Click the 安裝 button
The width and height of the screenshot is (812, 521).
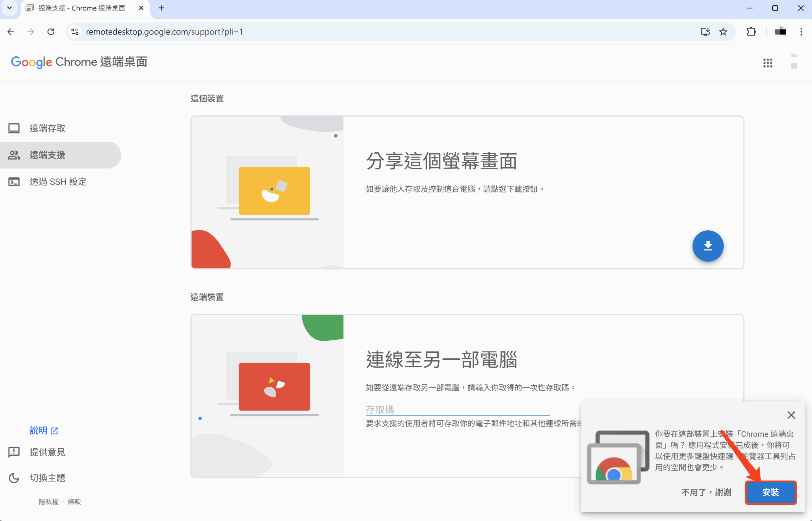point(771,492)
